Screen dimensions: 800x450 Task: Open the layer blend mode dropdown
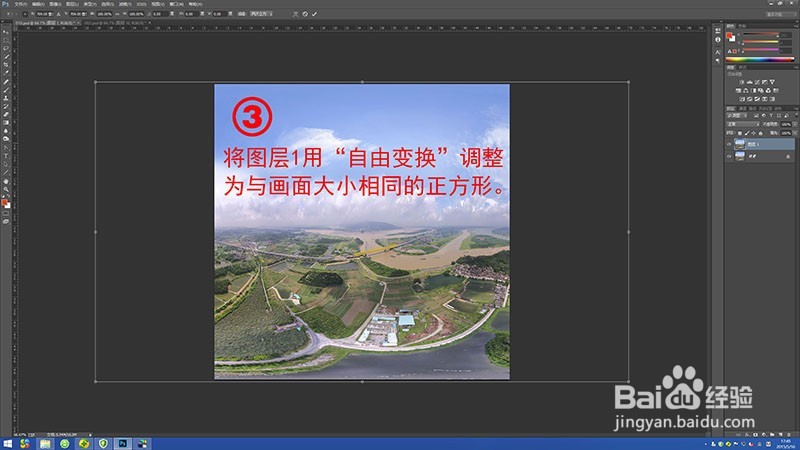743,124
